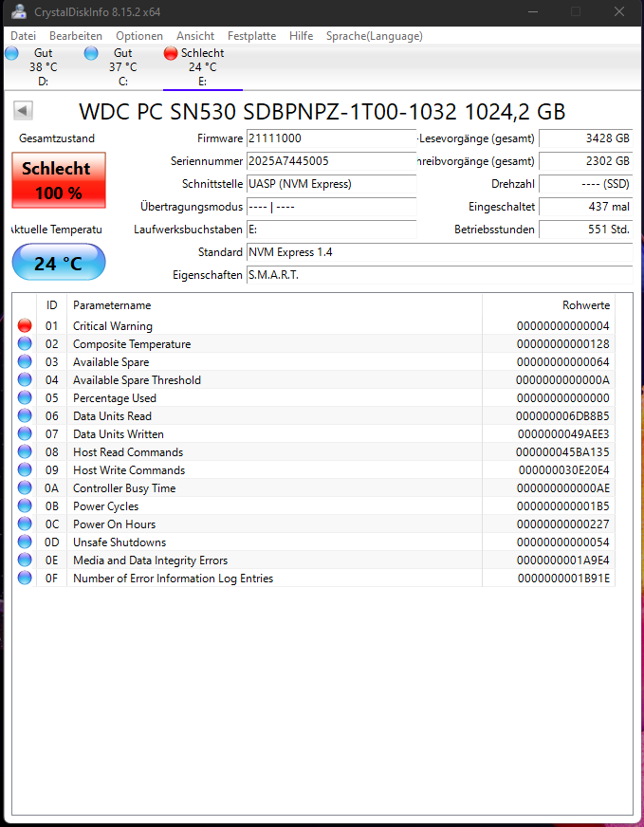
Task: Click the ID column header
Action: coord(51,304)
